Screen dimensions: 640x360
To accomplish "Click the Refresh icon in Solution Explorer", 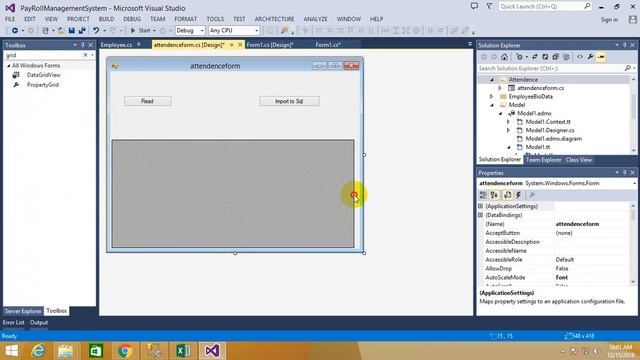I will coord(545,57).
